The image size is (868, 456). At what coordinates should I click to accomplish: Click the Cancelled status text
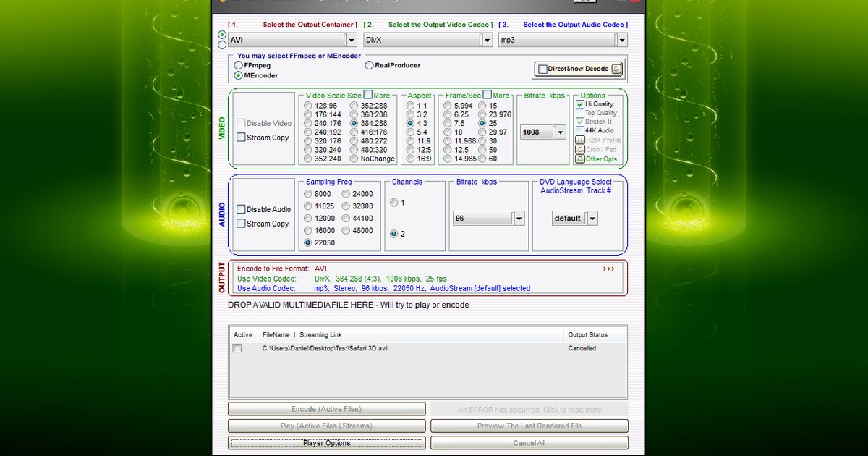[582, 348]
